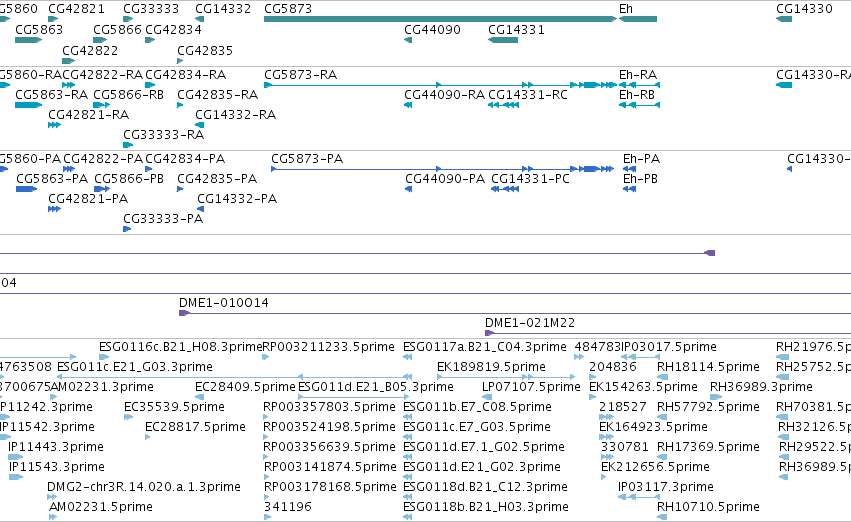This screenshot has width=851, height=522.
Task: Select the CG42835 gene label
Action: pyautogui.click(x=205, y=50)
